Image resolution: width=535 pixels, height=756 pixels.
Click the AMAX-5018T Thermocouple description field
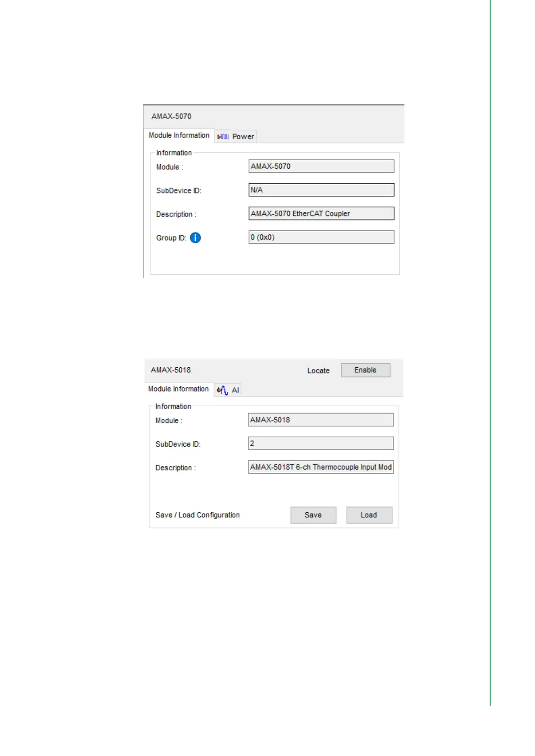point(320,467)
